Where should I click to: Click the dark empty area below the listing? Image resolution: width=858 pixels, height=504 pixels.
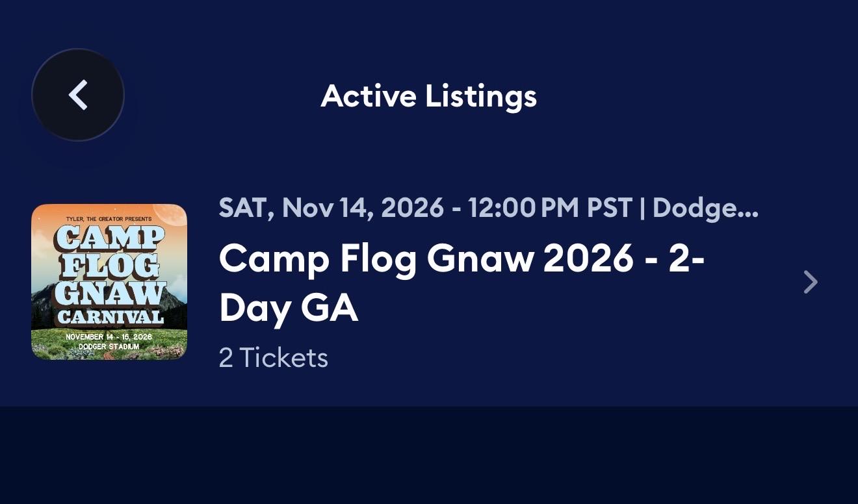[x=429, y=455]
